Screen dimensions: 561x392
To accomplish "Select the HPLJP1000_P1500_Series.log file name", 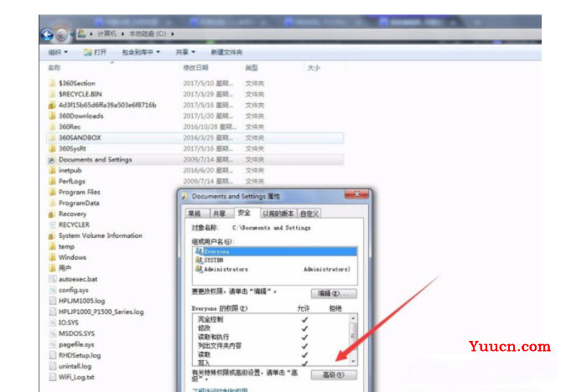I will tap(101, 312).
